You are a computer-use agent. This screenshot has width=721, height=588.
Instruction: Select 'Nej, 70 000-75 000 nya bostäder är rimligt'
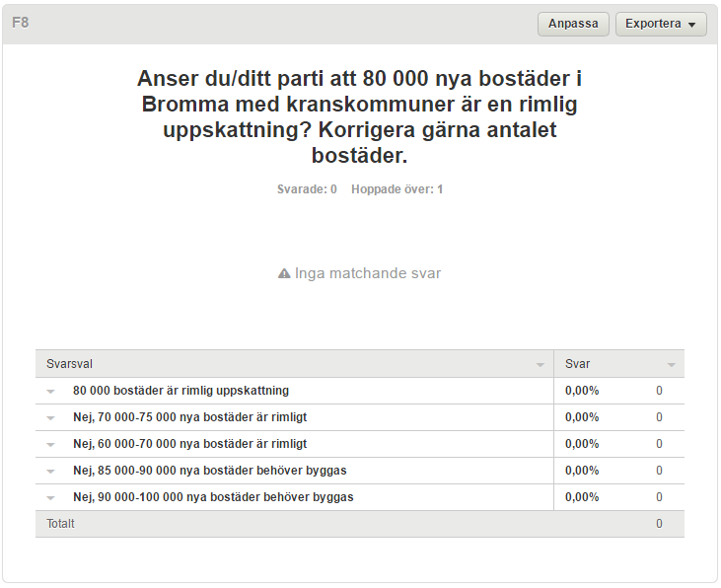pyautogui.click(x=189, y=417)
